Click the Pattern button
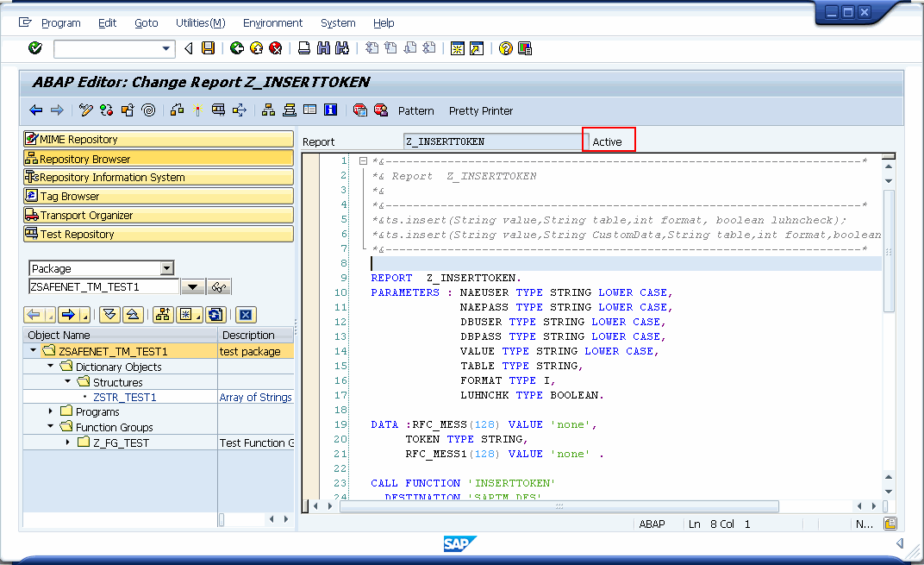This screenshot has height=565, width=924. tap(416, 111)
